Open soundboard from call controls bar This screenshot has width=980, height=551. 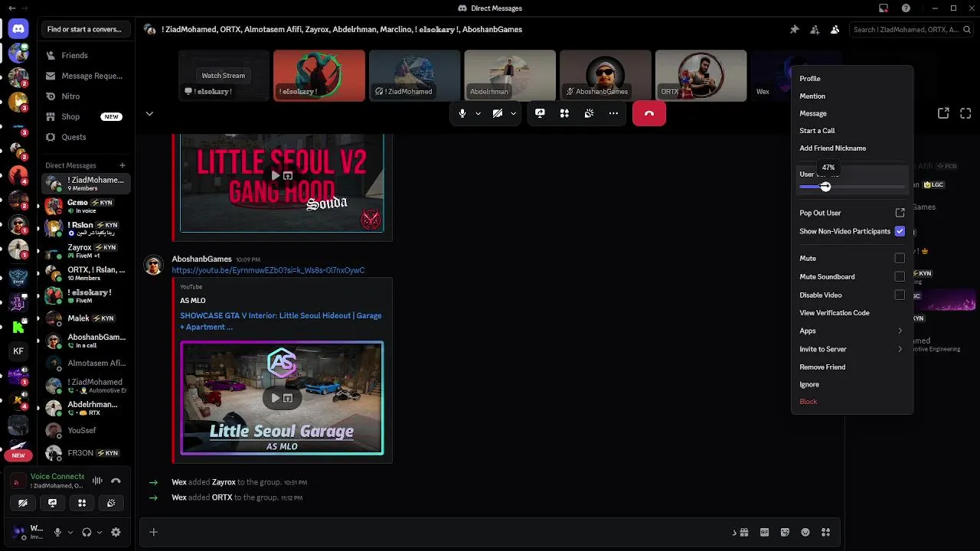pos(589,113)
